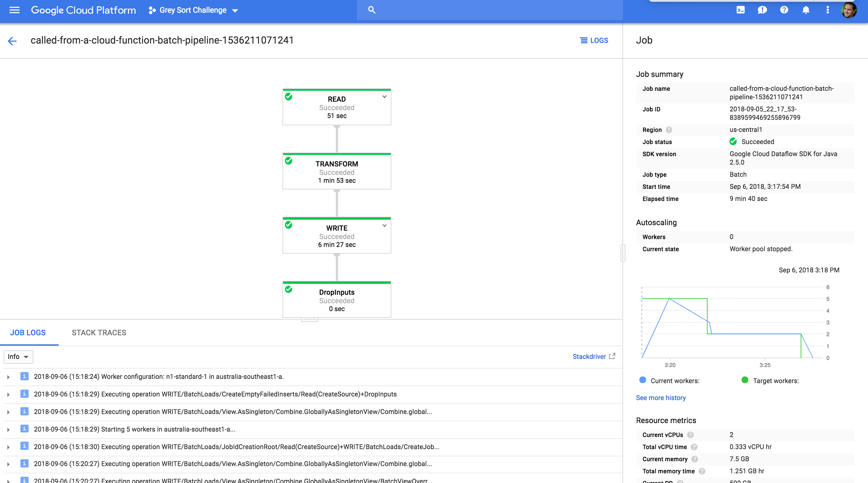Expand the WRITE step chevron

coord(384,226)
